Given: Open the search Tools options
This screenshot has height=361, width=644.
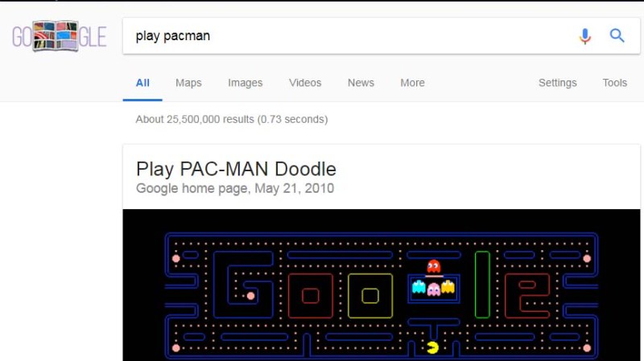Looking at the screenshot, I should 615,83.
